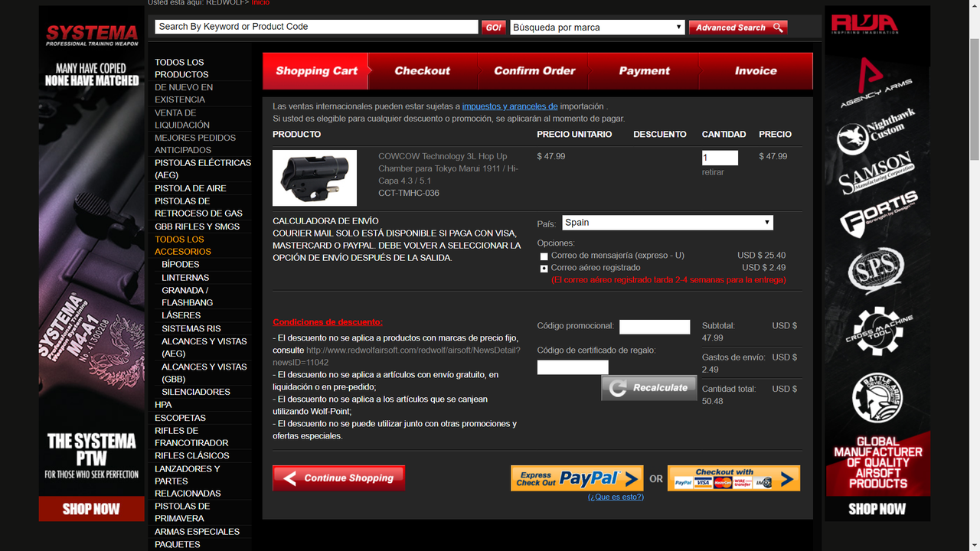Open the LINTERNAS subcategory

coord(185,278)
